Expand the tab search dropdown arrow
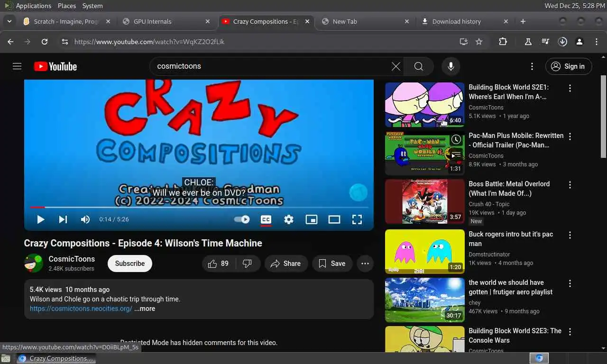607x364 pixels. (9, 21)
